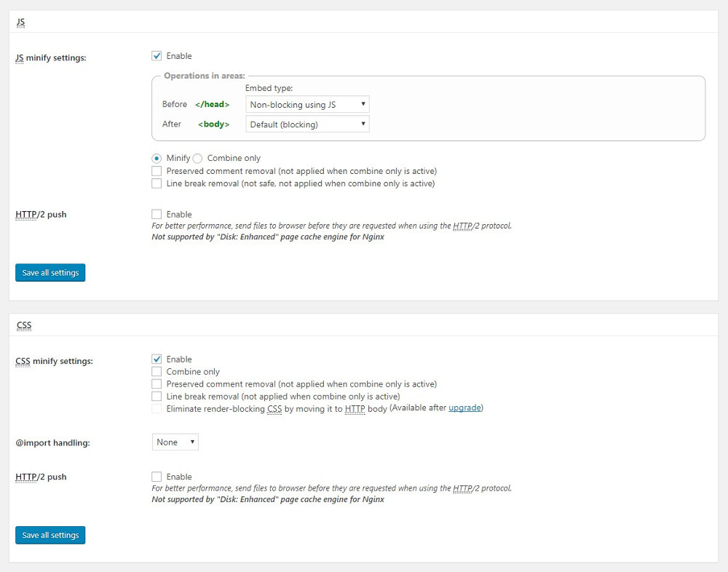The height and width of the screenshot is (572, 728).
Task: Open the Default (blocking) dropdown after <body>
Action: [306, 123]
